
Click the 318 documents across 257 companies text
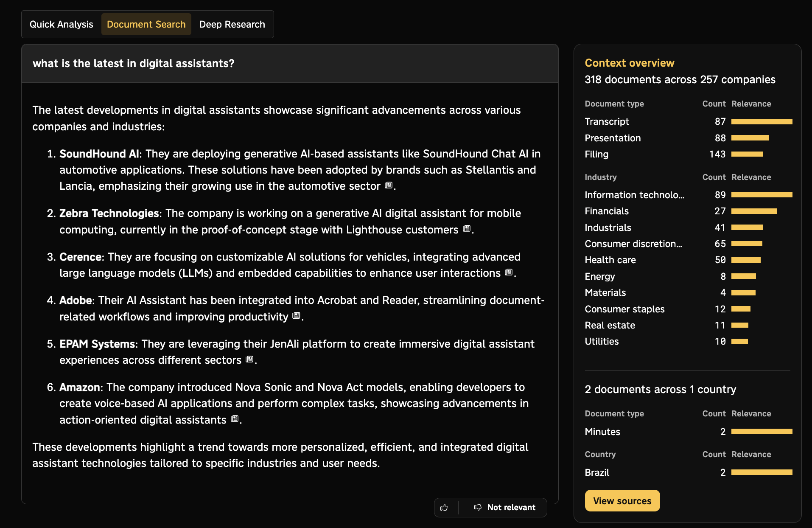click(680, 79)
